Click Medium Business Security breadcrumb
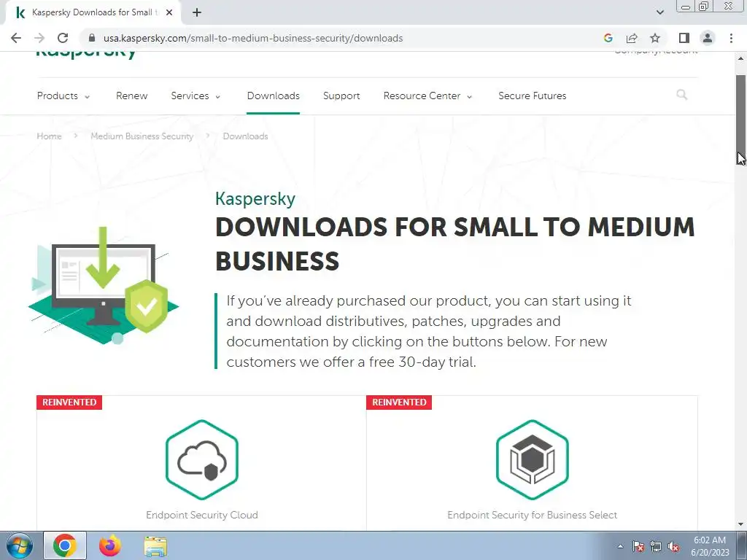This screenshot has height=560, width=747. [142, 136]
